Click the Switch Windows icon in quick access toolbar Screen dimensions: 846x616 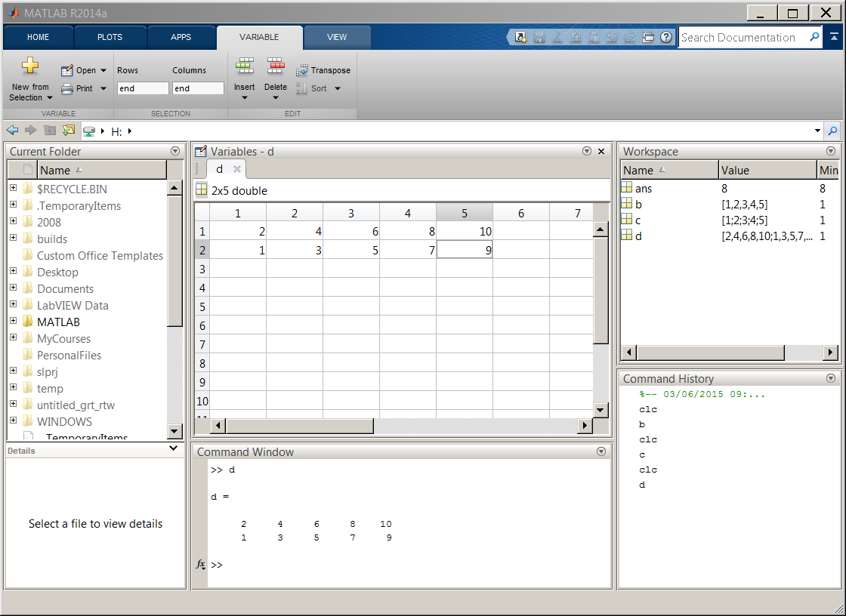click(x=648, y=37)
